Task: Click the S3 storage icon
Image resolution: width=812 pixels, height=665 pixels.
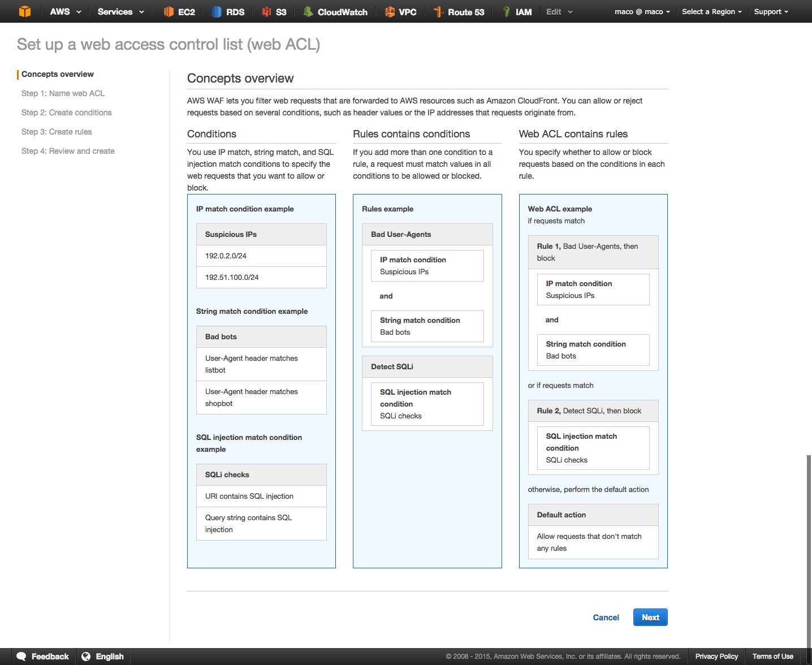Action: 266,11
